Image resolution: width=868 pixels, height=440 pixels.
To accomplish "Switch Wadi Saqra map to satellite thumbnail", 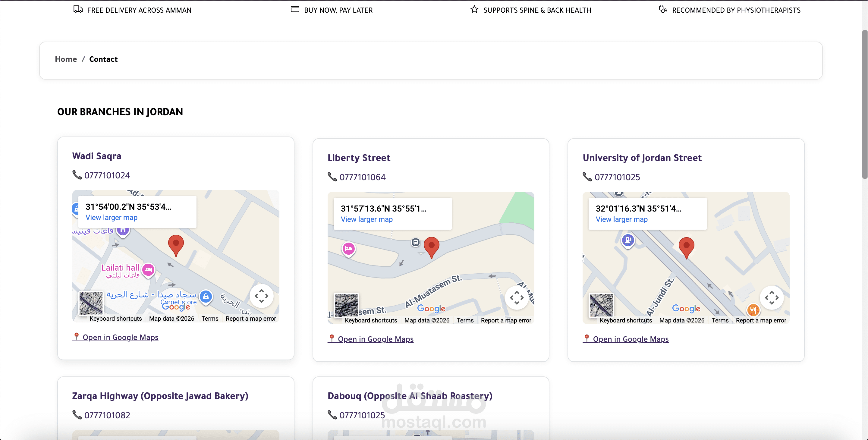I will pos(91,303).
